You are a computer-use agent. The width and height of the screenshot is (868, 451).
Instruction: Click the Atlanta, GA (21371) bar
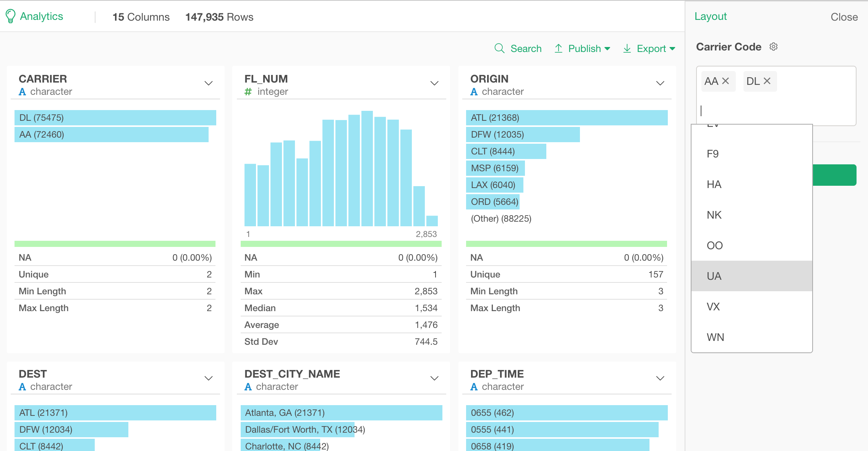click(x=342, y=413)
